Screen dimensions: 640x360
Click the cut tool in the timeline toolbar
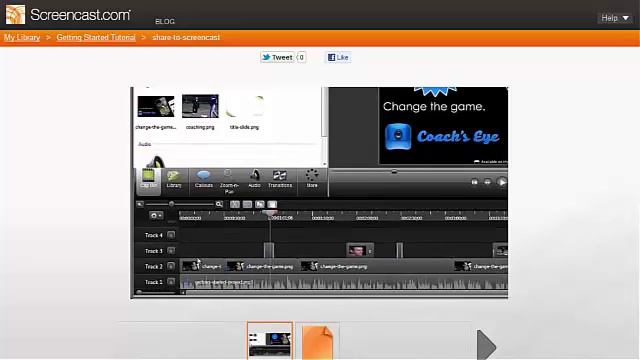coord(235,204)
